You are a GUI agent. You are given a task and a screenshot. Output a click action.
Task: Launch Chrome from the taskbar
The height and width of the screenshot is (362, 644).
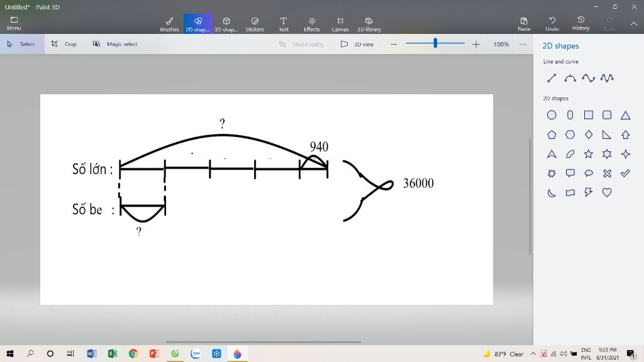click(133, 353)
